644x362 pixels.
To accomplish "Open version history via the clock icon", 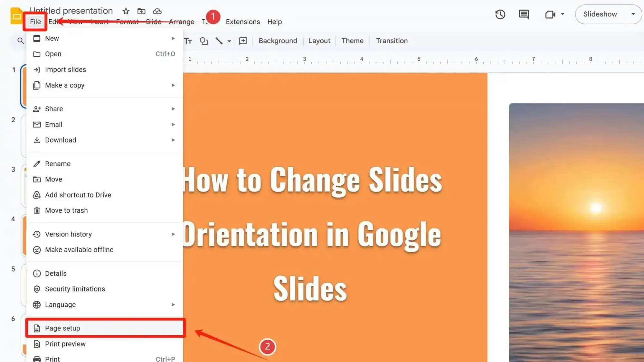I will coord(500,14).
